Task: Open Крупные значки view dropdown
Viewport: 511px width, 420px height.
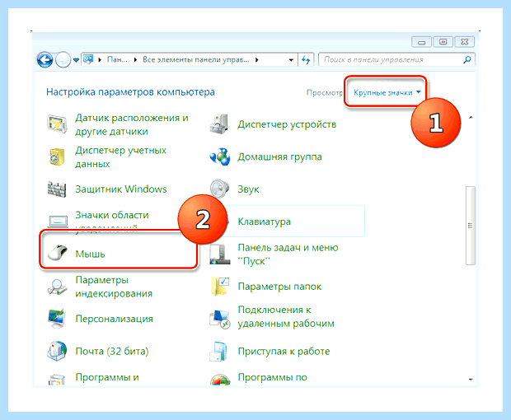Action: coord(387,93)
